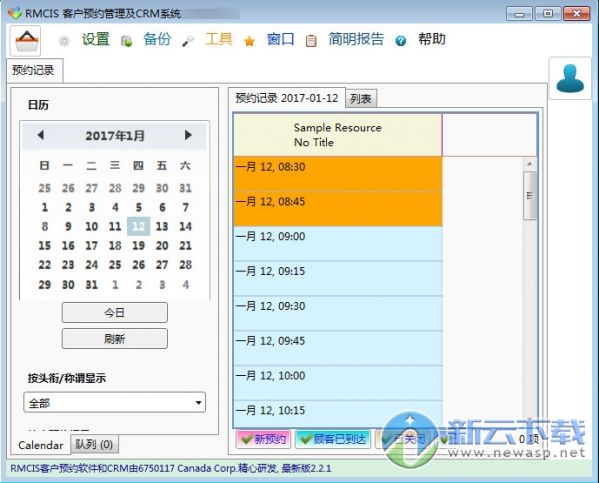This screenshot has width=599, height=483.
Task: Click the gear icon beside 设置
Action: click(x=64, y=41)
